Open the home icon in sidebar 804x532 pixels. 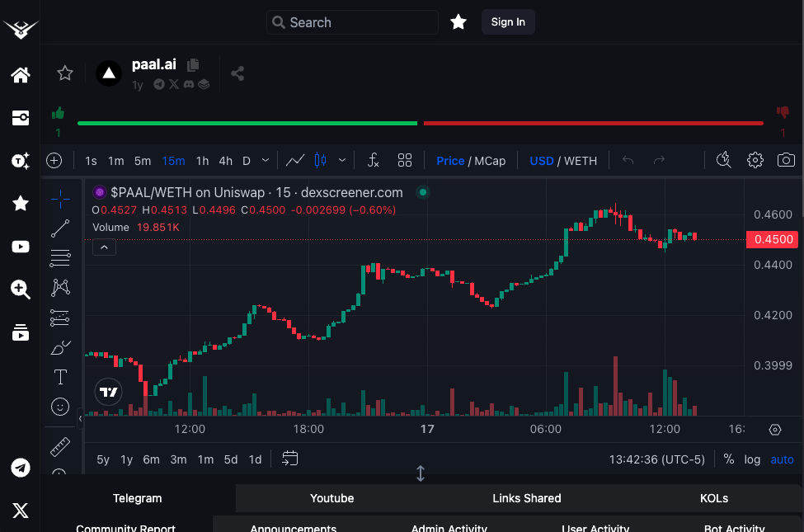click(x=21, y=75)
